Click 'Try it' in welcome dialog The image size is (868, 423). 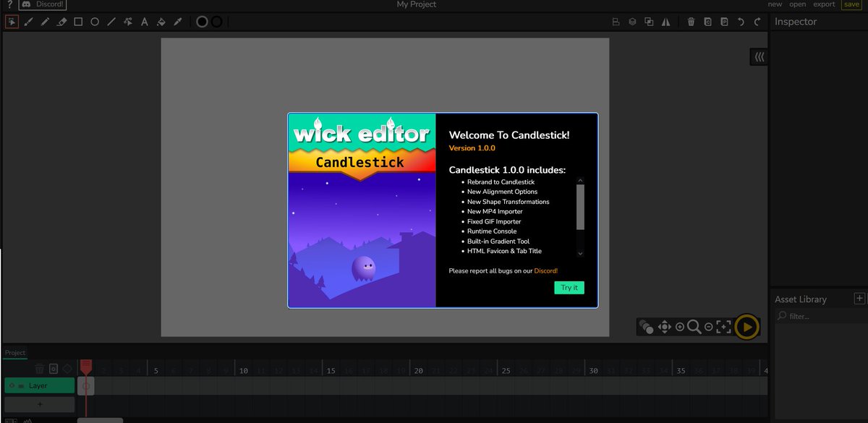pos(569,288)
